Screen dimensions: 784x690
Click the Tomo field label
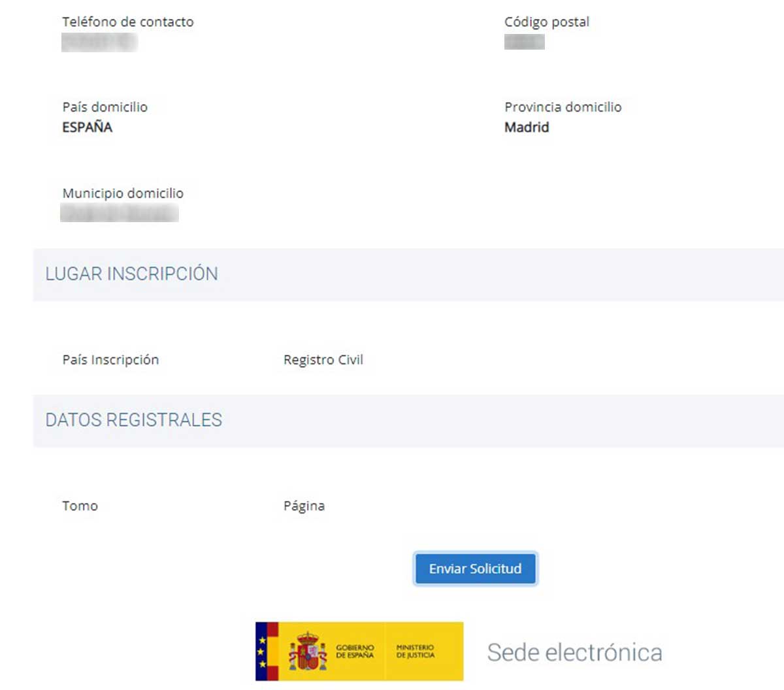80,506
